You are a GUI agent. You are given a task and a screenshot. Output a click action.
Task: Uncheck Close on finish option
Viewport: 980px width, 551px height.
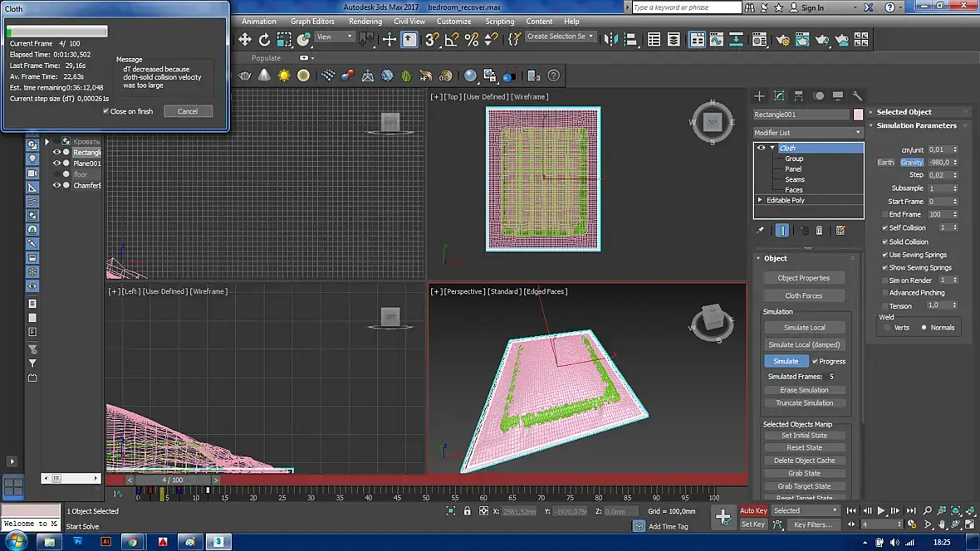[x=106, y=111]
